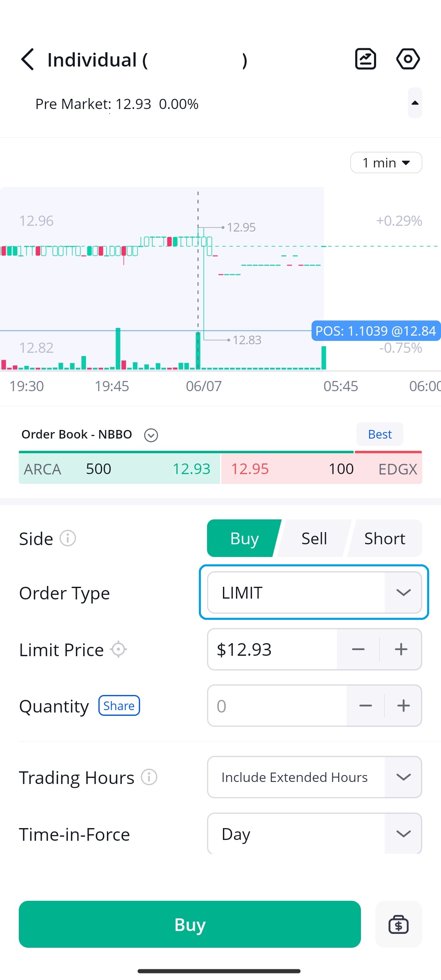Open the Order Type LIMIT dropdown

(x=314, y=592)
